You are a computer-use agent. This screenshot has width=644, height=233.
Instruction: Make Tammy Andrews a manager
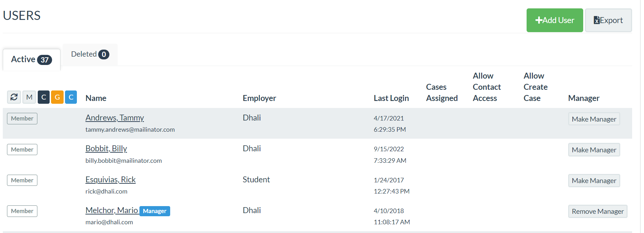(594, 119)
